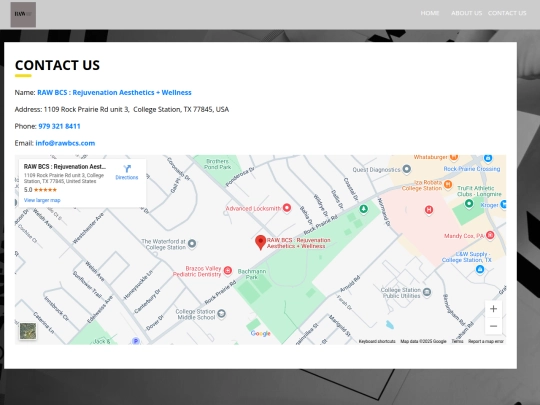Viewport: 540px width, 405px height.
Task: Click the Kroger shopping marker
Action: [x=503, y=205]
